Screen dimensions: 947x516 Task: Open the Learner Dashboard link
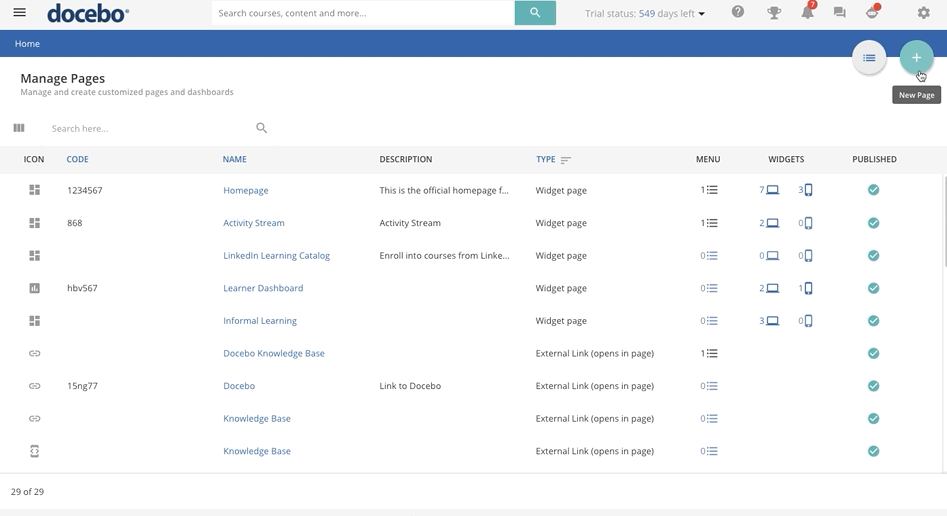click(263, 288)
